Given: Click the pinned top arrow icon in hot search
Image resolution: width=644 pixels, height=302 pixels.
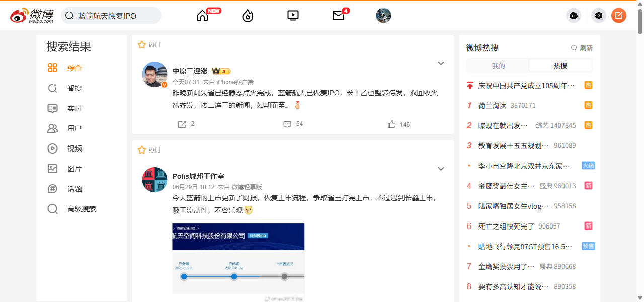Looking at the screenshot, I should 470,86.
